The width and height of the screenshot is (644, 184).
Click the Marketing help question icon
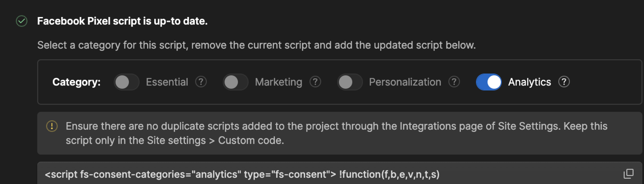point(315,82)
